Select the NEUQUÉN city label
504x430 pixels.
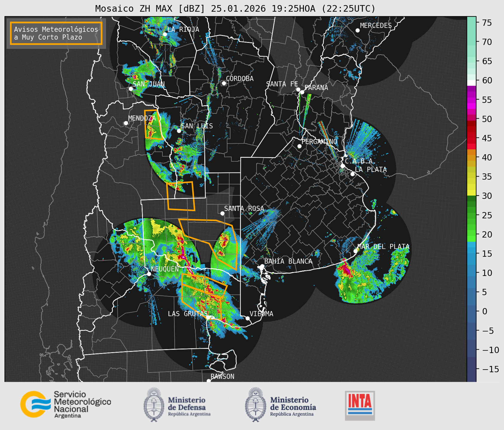pos(165,269)
